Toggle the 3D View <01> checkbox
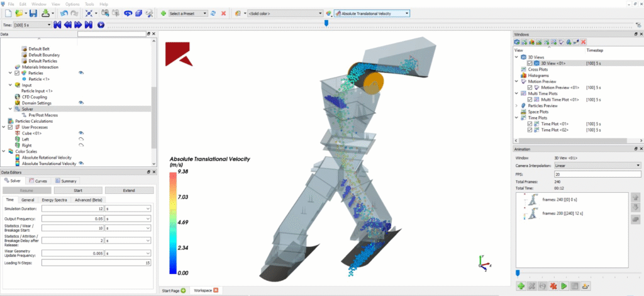 (x=530, y=63)
